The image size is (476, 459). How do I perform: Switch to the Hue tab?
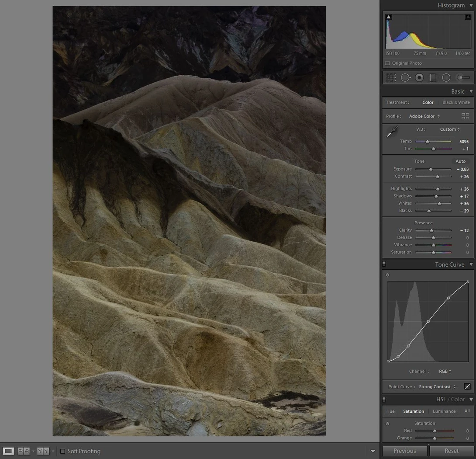pos(390,411)
